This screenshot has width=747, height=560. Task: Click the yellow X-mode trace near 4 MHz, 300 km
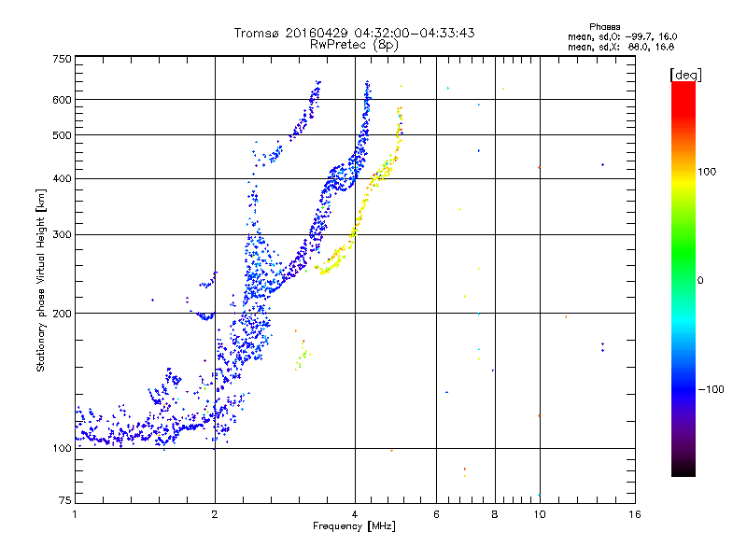354,231
